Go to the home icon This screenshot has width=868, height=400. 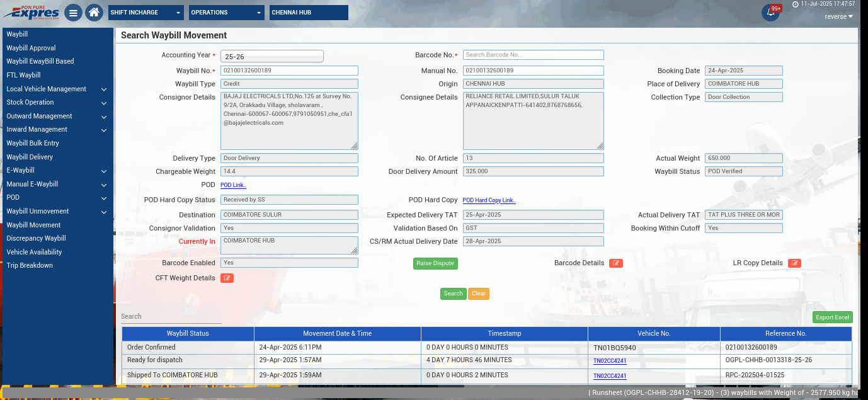pos(94,13)
